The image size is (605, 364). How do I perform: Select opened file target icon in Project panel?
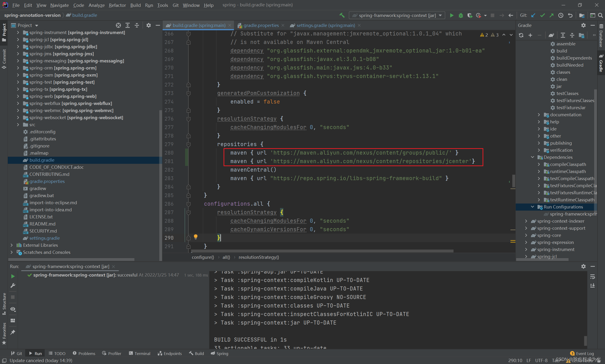point(118,25)
